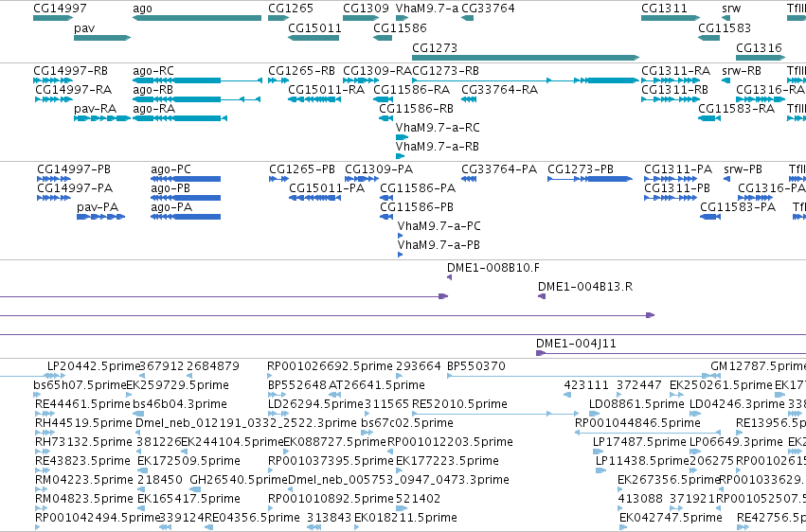Viewport: 806px width, 532px height.
Task: Select the 218450 EST label
Action: click(x=159, y=480)
